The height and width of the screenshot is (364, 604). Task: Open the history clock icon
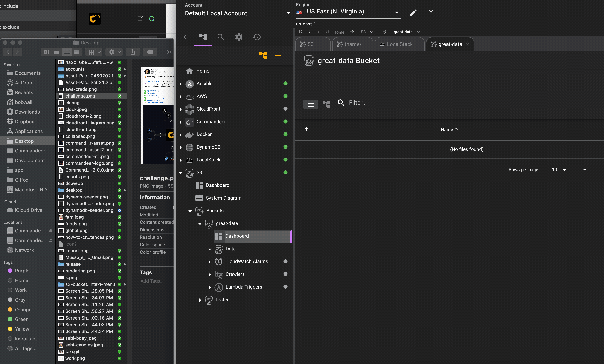[x=257, y=37]
